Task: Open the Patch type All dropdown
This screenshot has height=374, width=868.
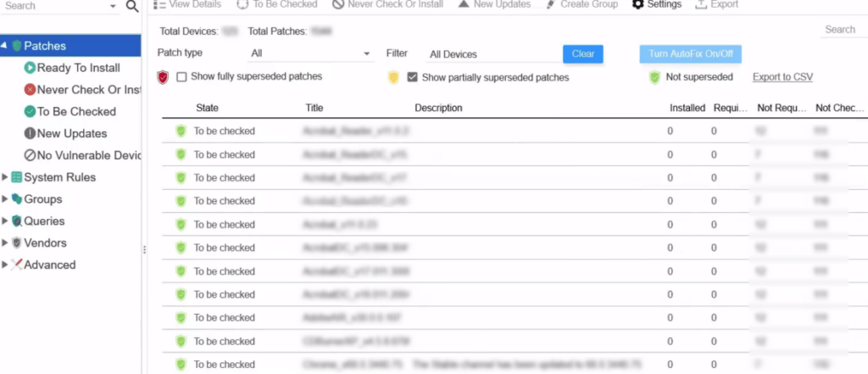Action: click(x=310, y=53)
